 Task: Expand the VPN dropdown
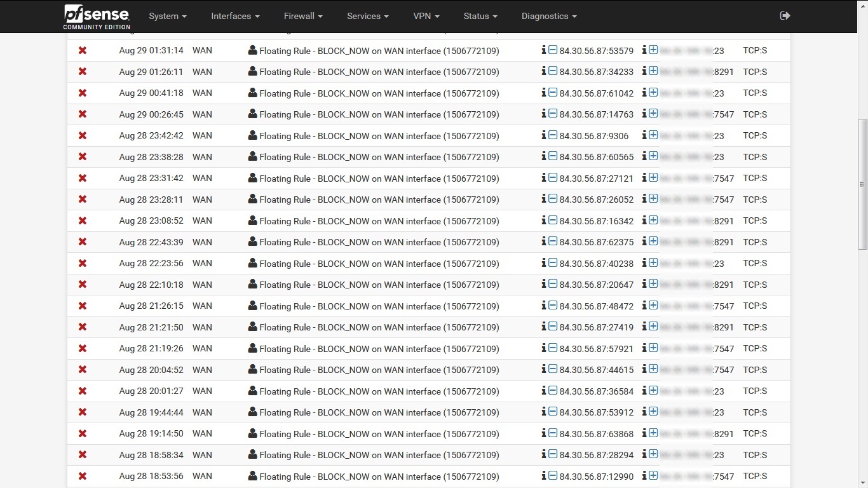coord(426,16)
